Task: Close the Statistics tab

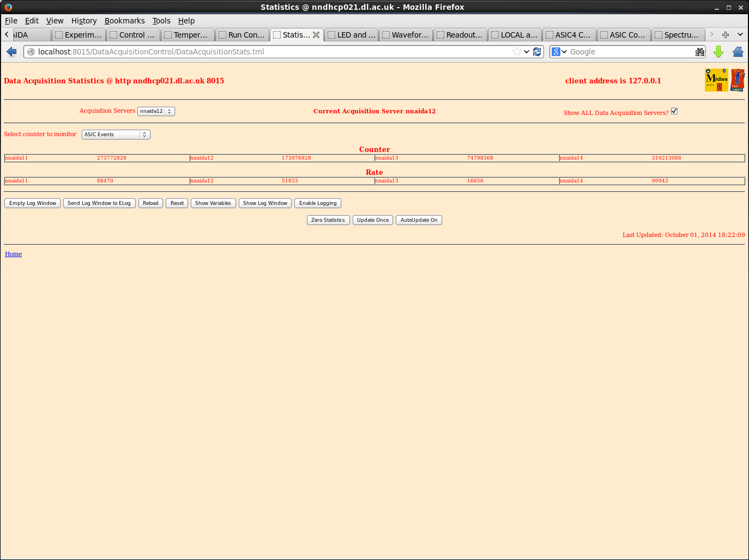Action: coord(316,35)
